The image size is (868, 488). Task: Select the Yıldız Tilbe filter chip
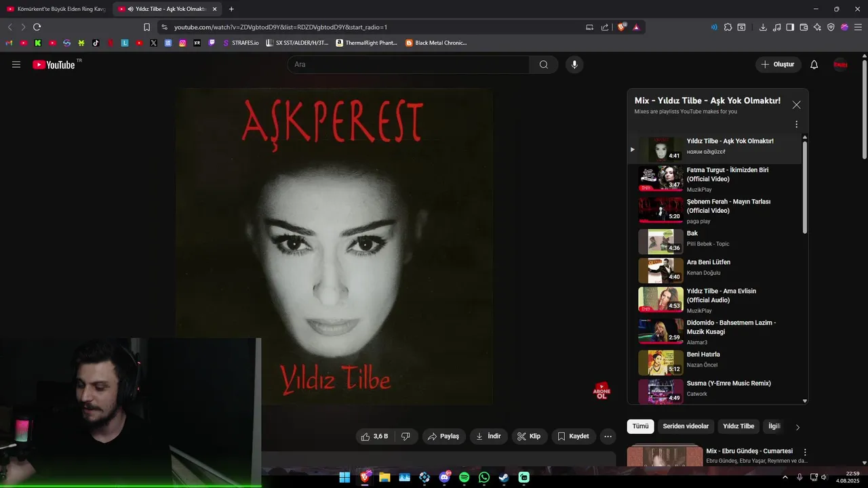point(738,426)
